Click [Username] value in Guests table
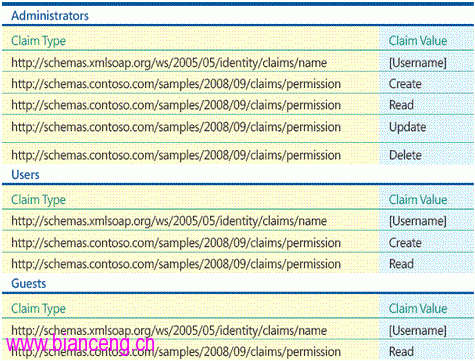475x361 pixels. tap(417, 330)
